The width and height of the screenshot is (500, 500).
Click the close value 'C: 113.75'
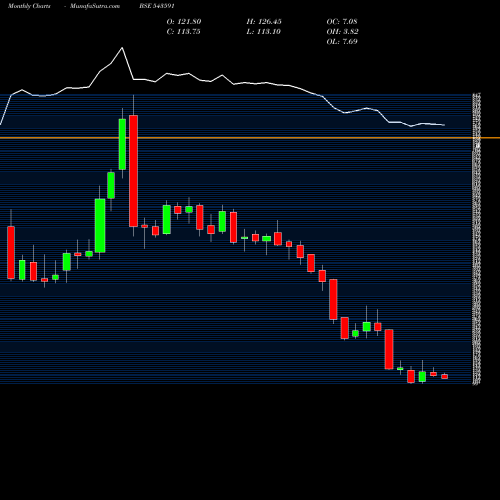(184, 32)
